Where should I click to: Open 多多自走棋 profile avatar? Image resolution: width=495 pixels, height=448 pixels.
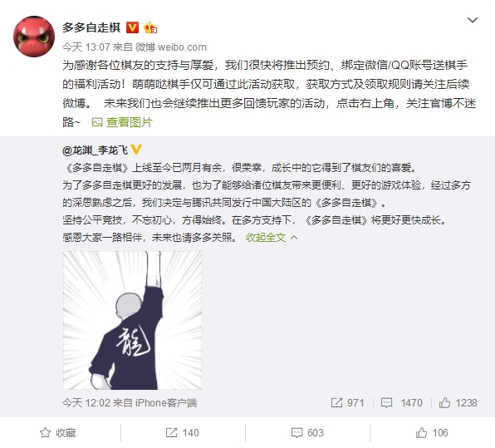tap(34, 37)
